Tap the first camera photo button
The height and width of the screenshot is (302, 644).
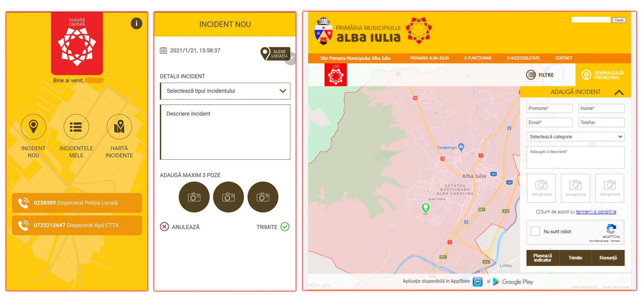click(194, 197)
